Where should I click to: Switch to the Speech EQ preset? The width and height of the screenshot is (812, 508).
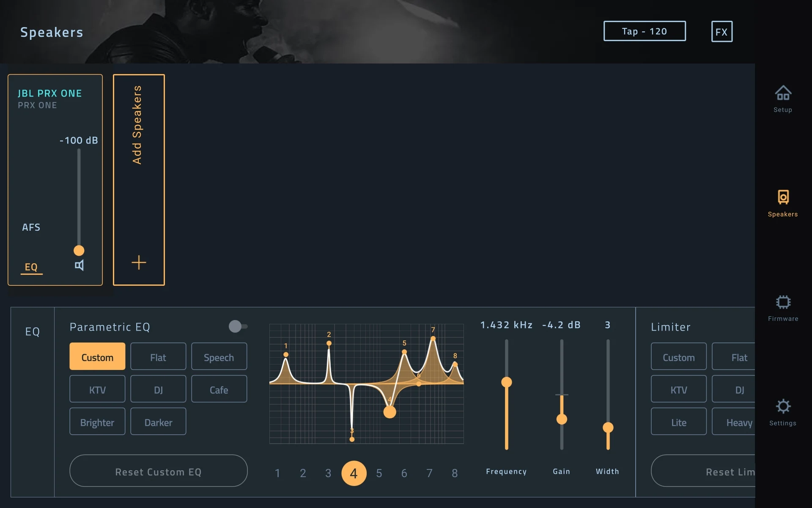[x=219, y=356]
